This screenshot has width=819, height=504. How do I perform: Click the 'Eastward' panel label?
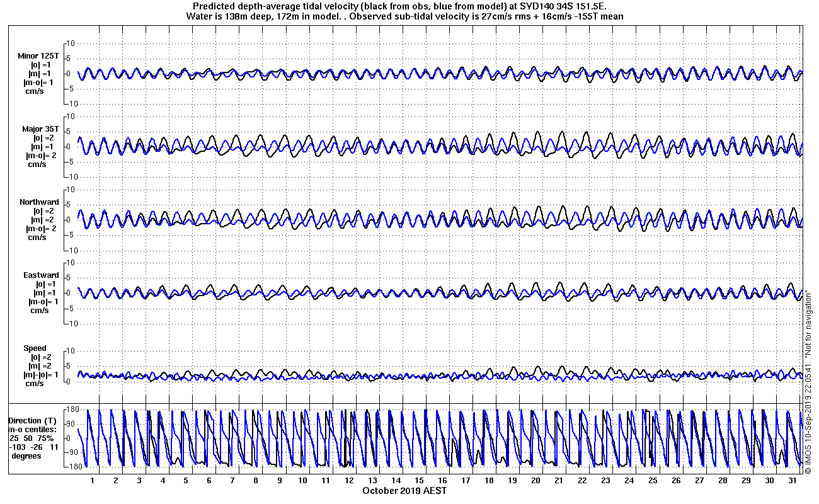[41, 275]
